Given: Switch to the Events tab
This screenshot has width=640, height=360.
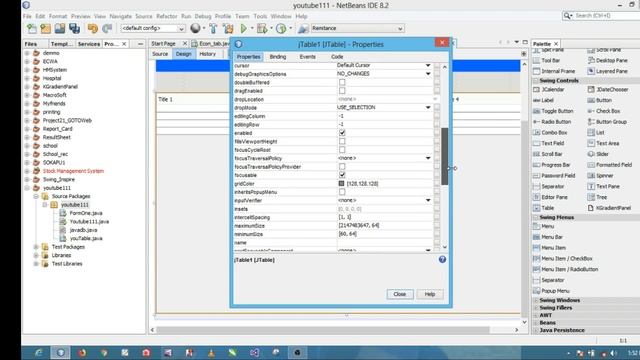Looking at the screenshot, I should coord(307,57).
